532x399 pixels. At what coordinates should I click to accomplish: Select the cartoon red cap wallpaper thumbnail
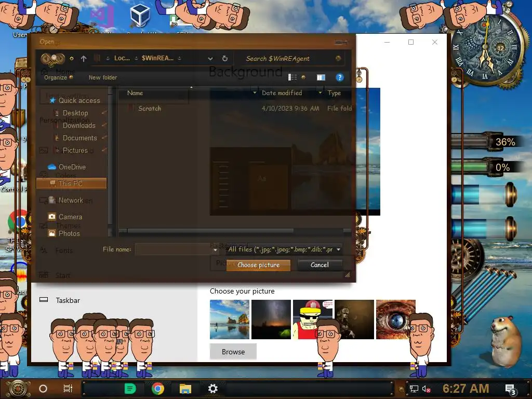click(312, 320)
